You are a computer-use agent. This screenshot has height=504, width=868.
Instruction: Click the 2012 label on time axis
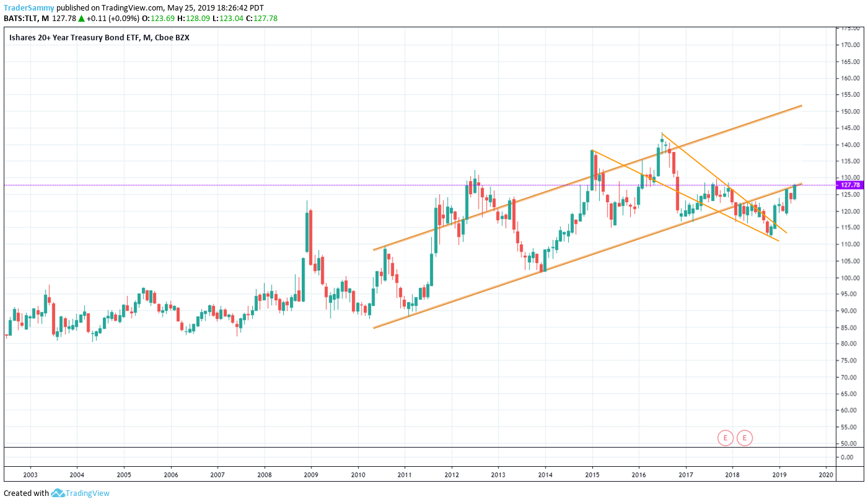[x=452, y=475]
